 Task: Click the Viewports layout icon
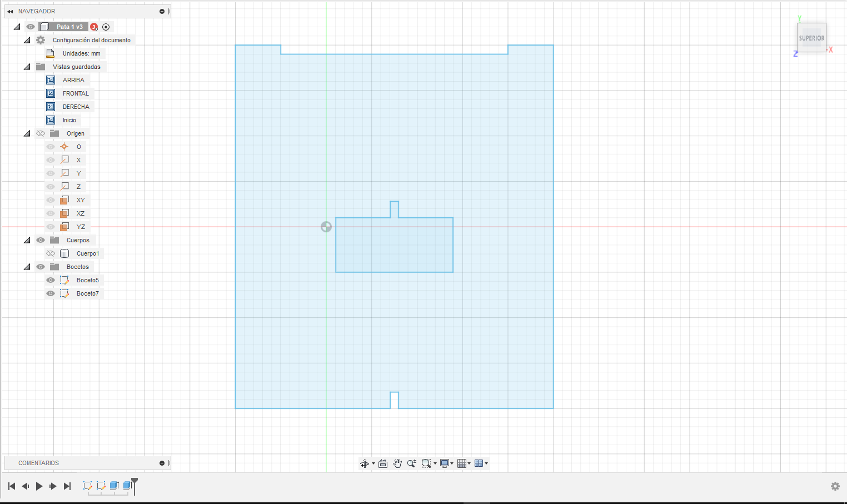(479, 463)
